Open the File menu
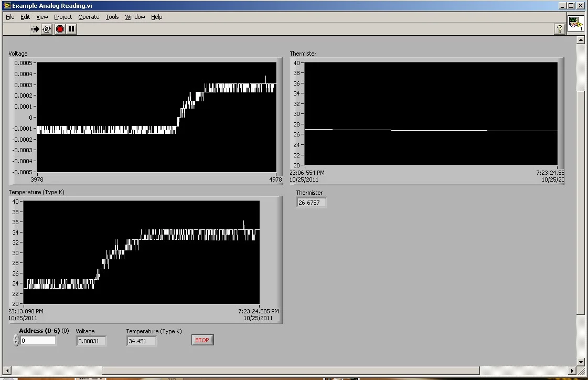 (10, 17)
